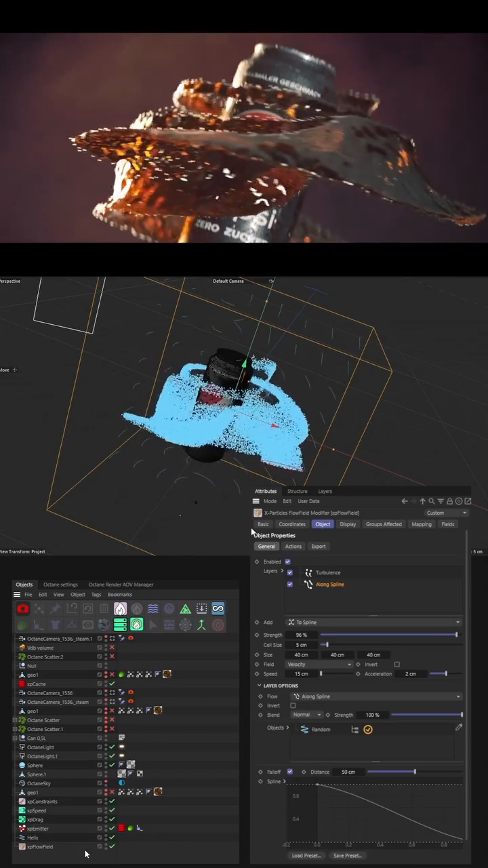Click the Cell Size input field
This screenshot has height=868, width=488.
point(301,645)
